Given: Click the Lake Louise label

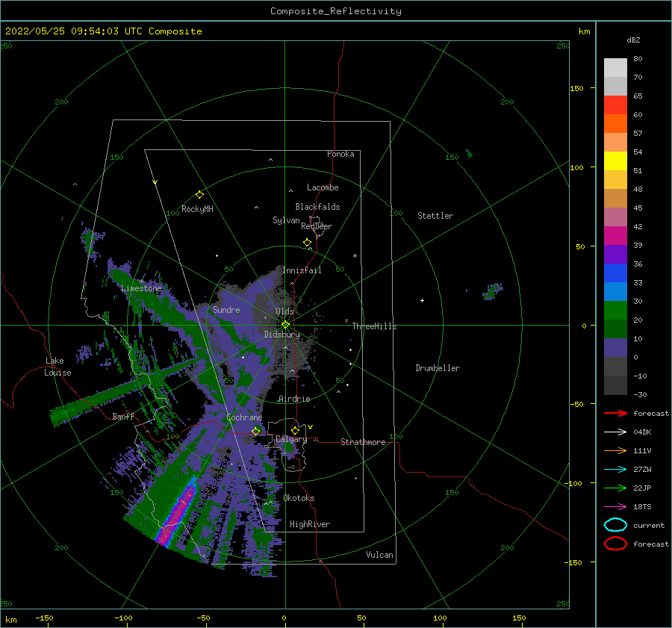Looking at the screenshot, I should (x=57, y=367).
